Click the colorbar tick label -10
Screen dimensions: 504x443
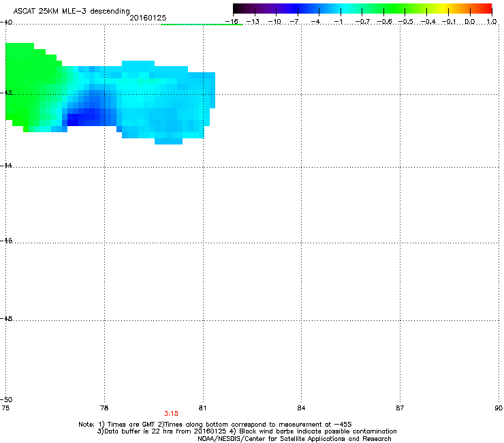coord(274,22)
